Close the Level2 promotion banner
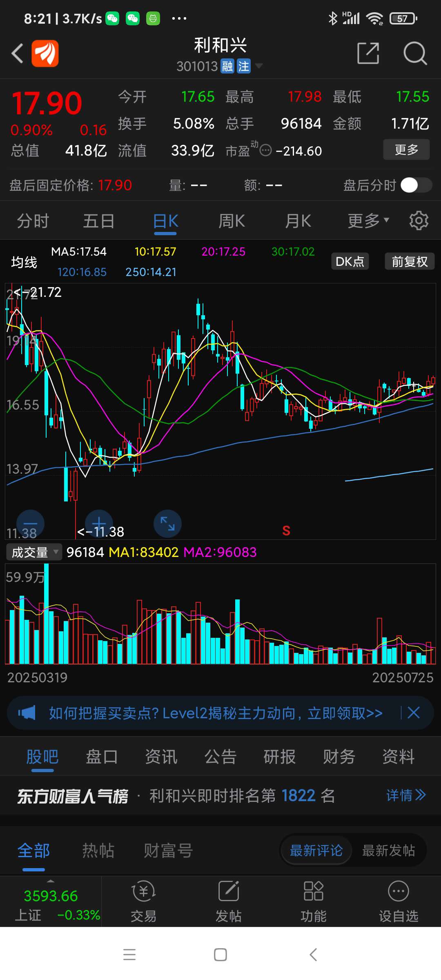This screenshot has width=441, height=980. (414, 713)
